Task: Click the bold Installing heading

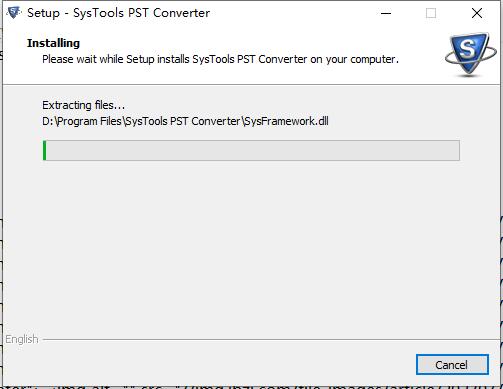Action: pos(53,43)
